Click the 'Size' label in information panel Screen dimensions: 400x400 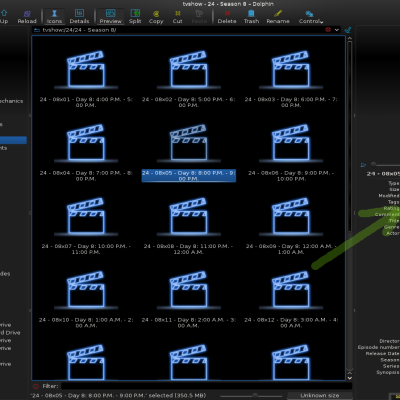click(394, 189)
